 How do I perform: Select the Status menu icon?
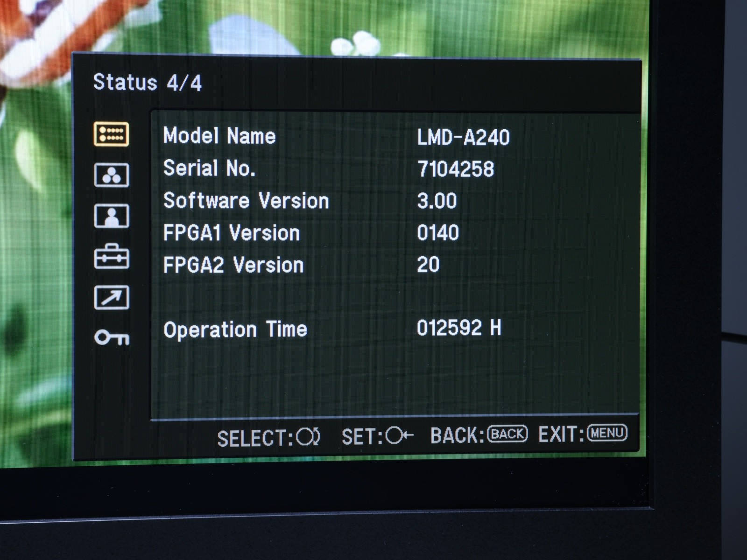(112, 134)
